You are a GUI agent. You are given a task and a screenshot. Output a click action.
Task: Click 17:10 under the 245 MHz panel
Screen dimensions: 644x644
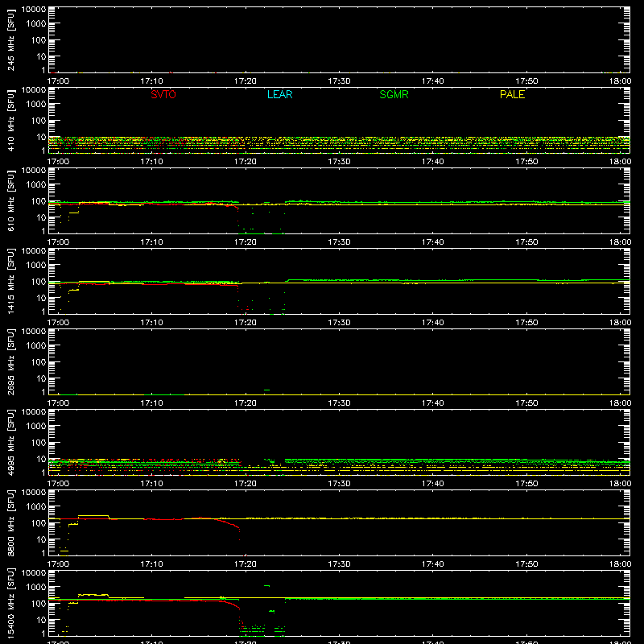[151, 81]
